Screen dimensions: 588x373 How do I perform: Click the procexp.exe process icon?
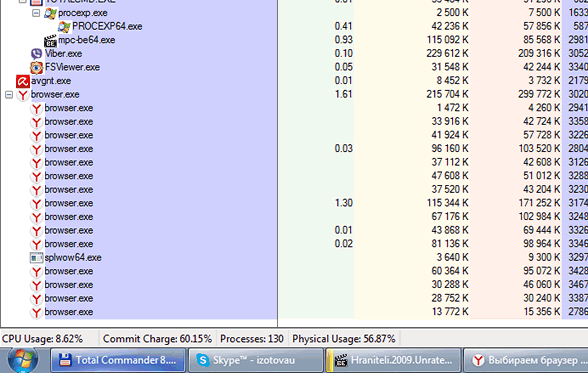pos(50,13)
